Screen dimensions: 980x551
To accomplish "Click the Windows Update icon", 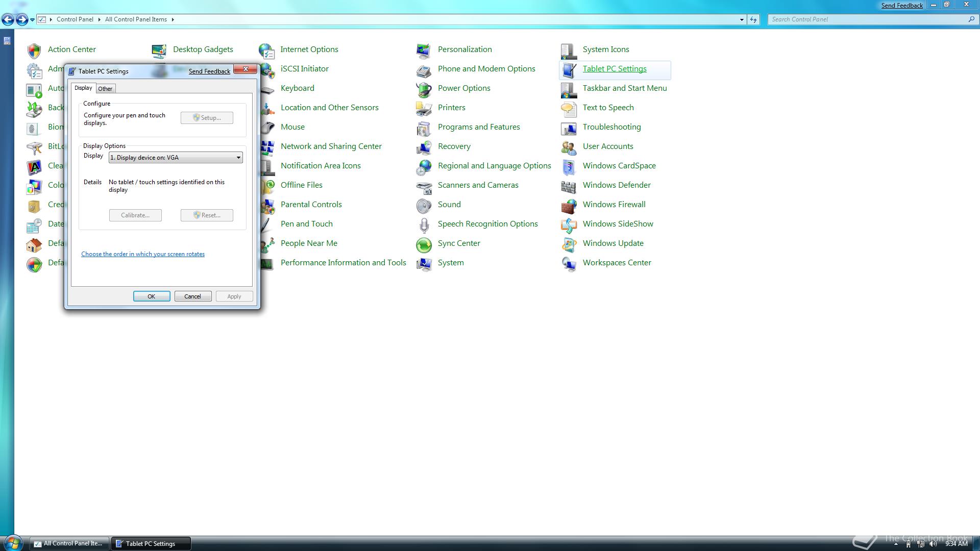I will point(569,244).
